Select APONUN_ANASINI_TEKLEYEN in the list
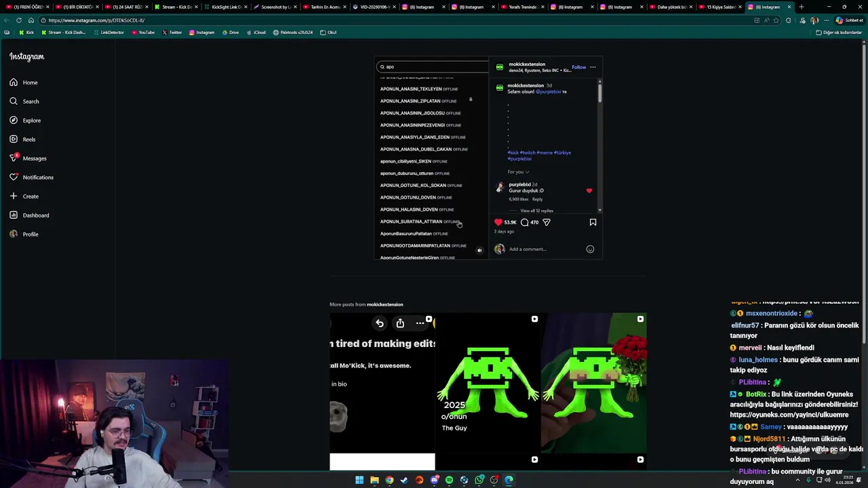Viewport: 868px width, 488px height. click(418, 89)
